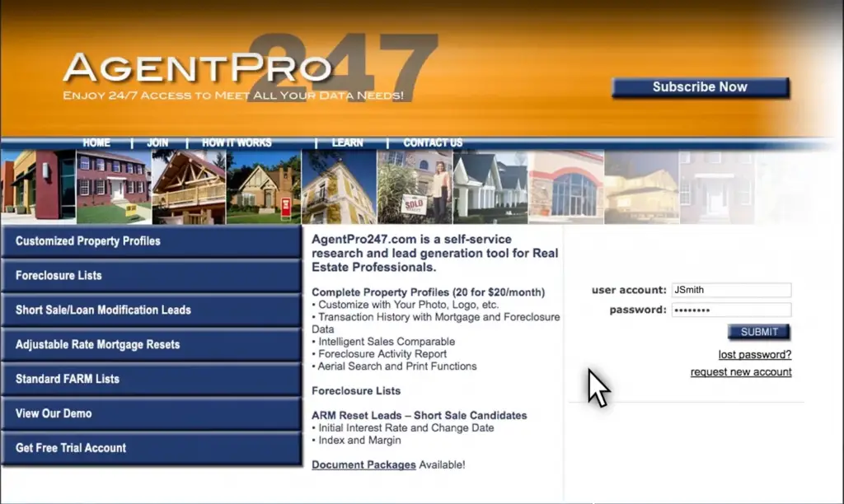Select the LEARN navigation item
This screenshot has height=504, width=844.
pos(348,143)
